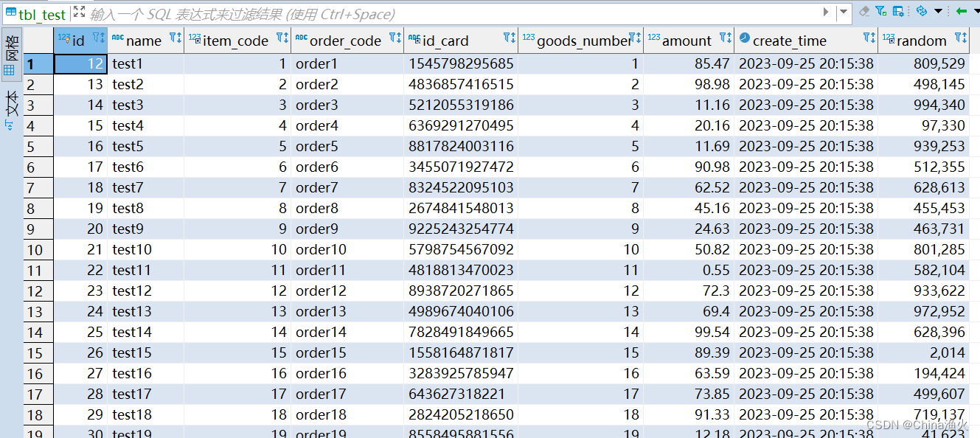Click random cell 809,529
Screen dimensions: 980x438
click(924, 63)
